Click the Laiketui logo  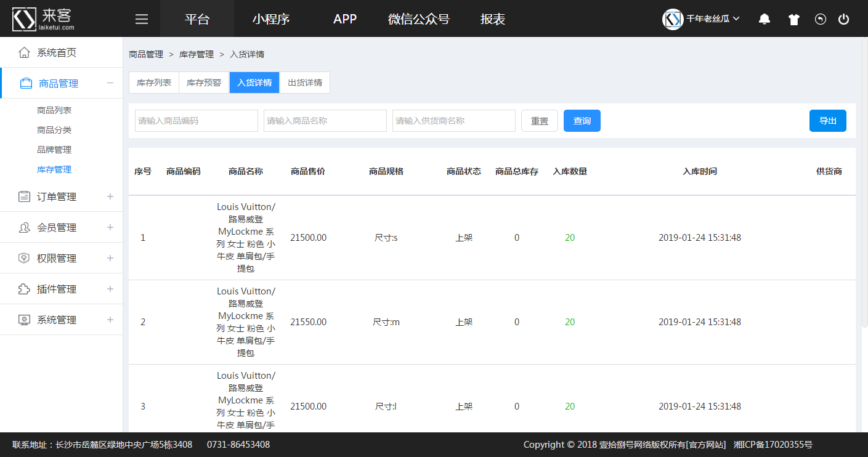coord(44,18)
